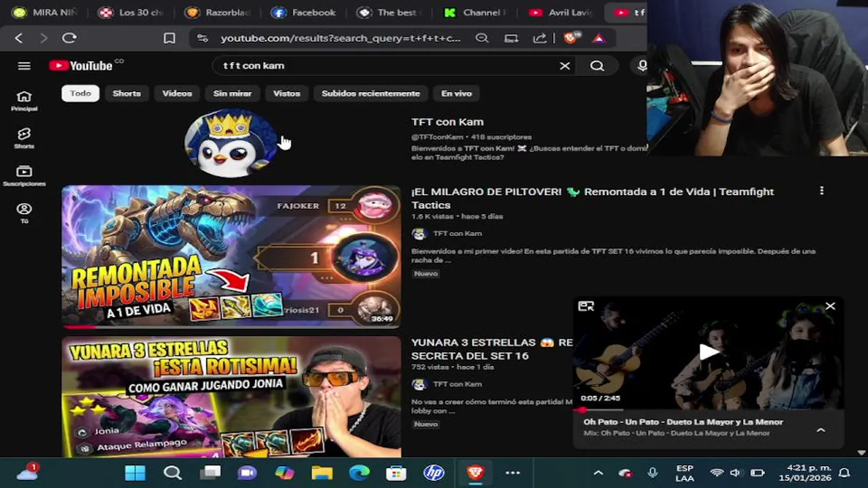868x488 pixels.
Task: Close the miniplayer
Action: [x=830, y=306]
